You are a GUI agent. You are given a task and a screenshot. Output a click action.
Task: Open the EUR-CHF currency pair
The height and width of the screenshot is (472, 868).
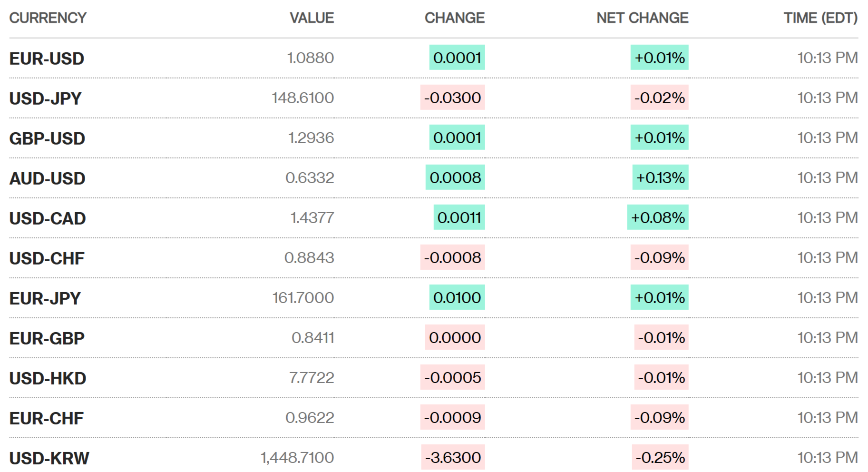(x=46, y=418)
